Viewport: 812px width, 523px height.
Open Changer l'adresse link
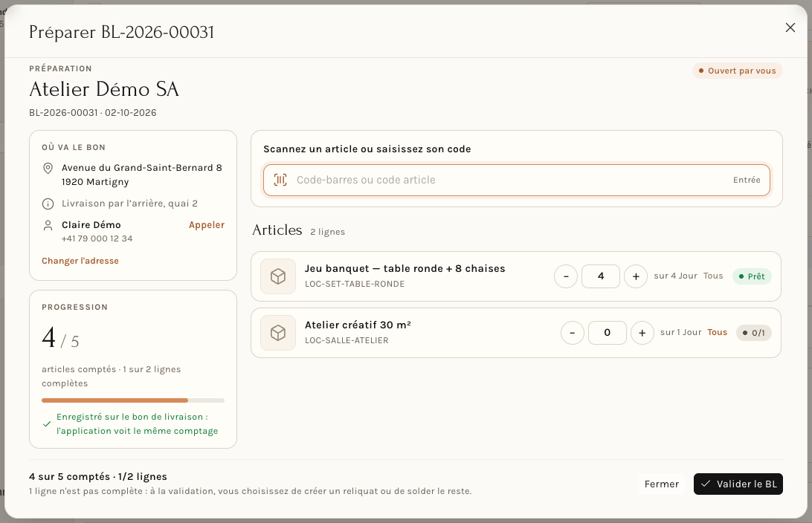(80, 261)
